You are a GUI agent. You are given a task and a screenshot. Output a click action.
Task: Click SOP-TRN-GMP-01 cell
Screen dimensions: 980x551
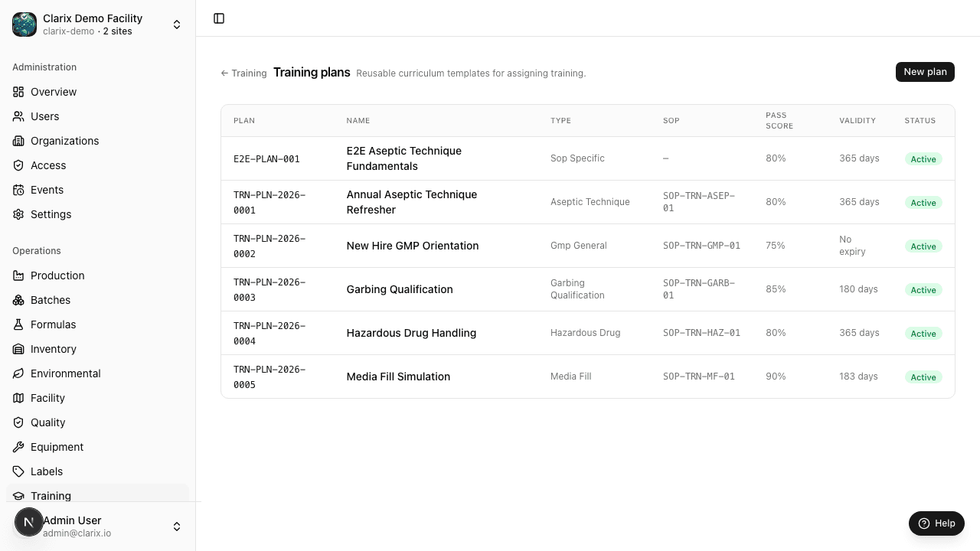pyautogui.click(x=701, y=246)
